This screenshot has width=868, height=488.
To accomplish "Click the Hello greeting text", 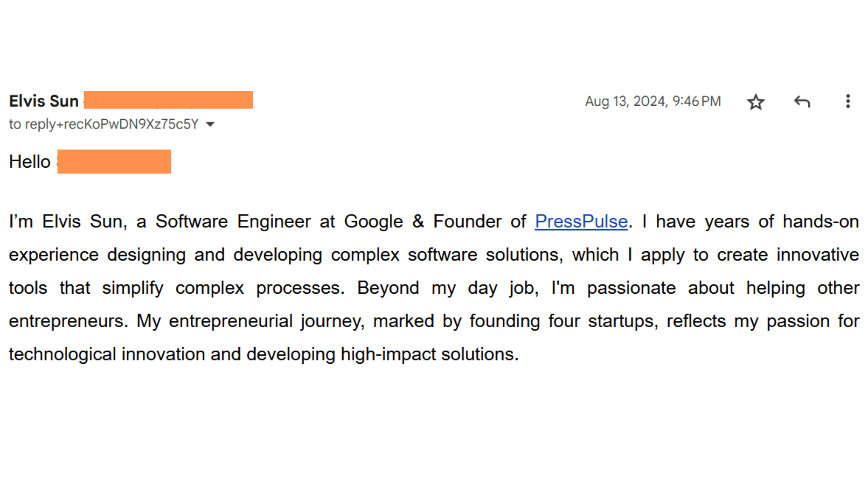I will [30, 162].
